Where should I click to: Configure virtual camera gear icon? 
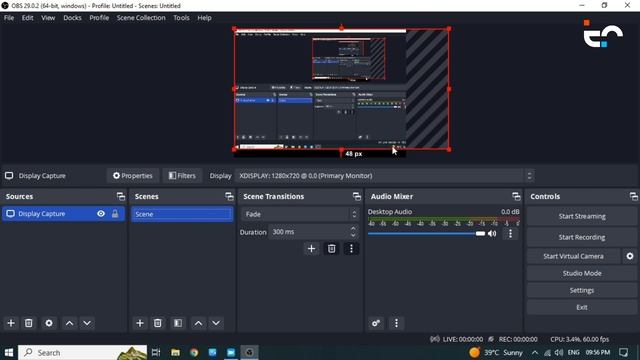point(630,256)
